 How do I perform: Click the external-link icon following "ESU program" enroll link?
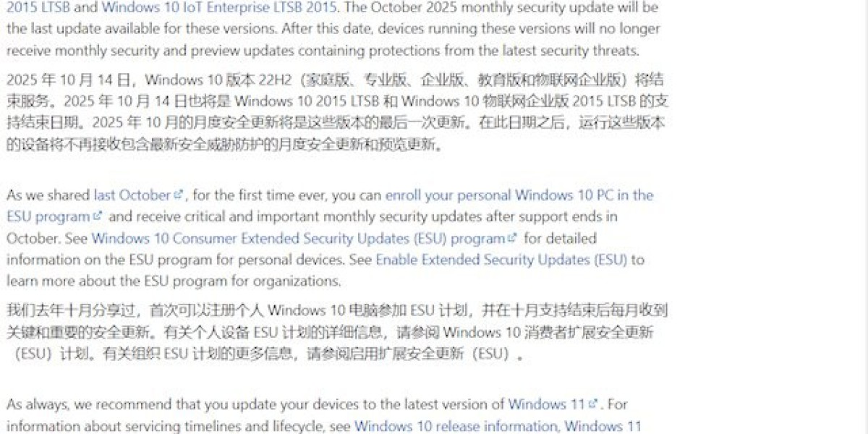(x=98, y=216)
